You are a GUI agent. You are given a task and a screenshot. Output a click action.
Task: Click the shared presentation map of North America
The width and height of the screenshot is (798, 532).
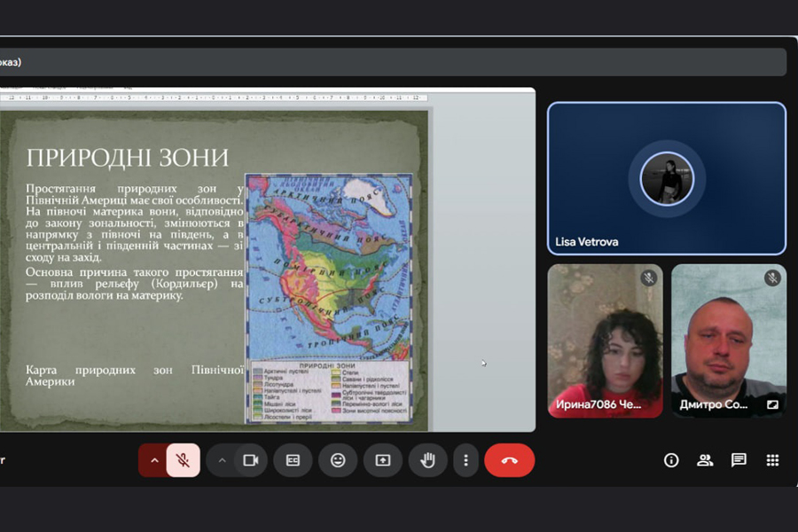328,266
